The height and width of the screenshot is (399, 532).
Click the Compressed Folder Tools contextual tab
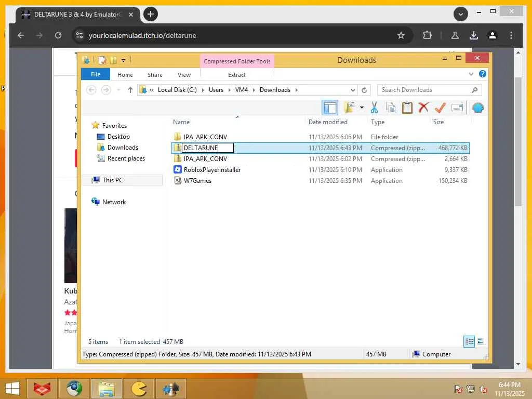237,61
